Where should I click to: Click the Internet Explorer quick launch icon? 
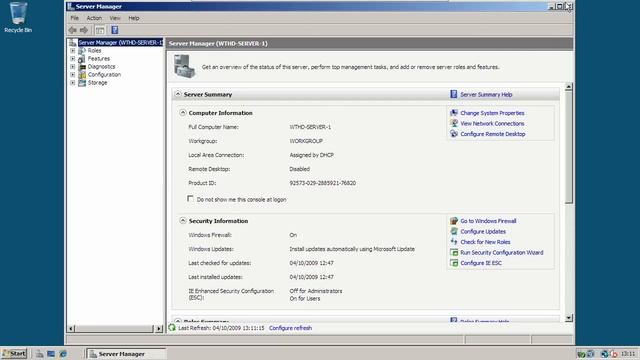(x=63, y=354)
